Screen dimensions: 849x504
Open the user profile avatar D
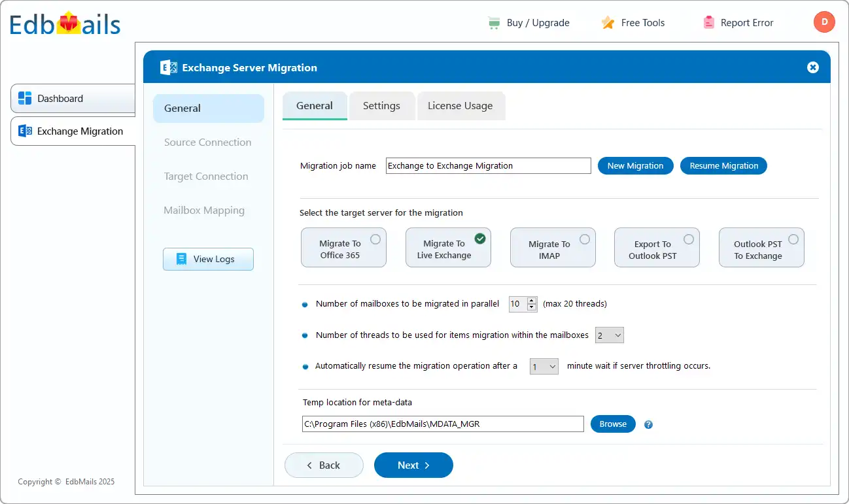824,22
